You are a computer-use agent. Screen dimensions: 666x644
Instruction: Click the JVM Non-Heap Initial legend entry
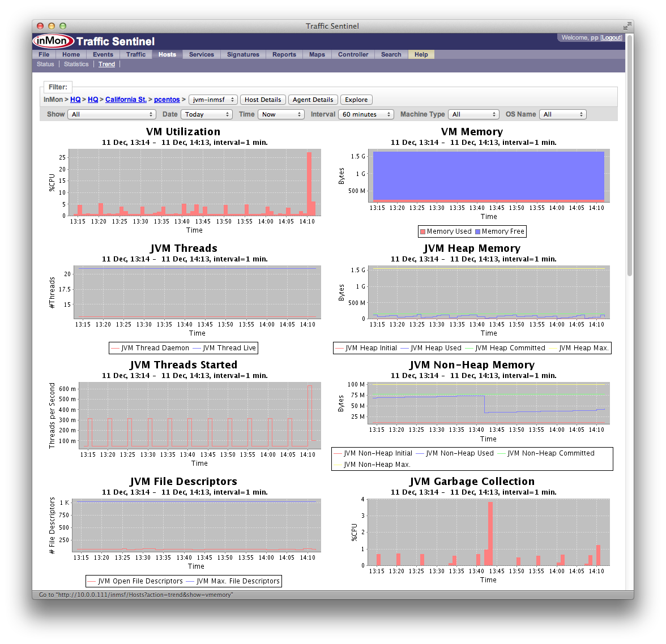(x=373, y=453)
